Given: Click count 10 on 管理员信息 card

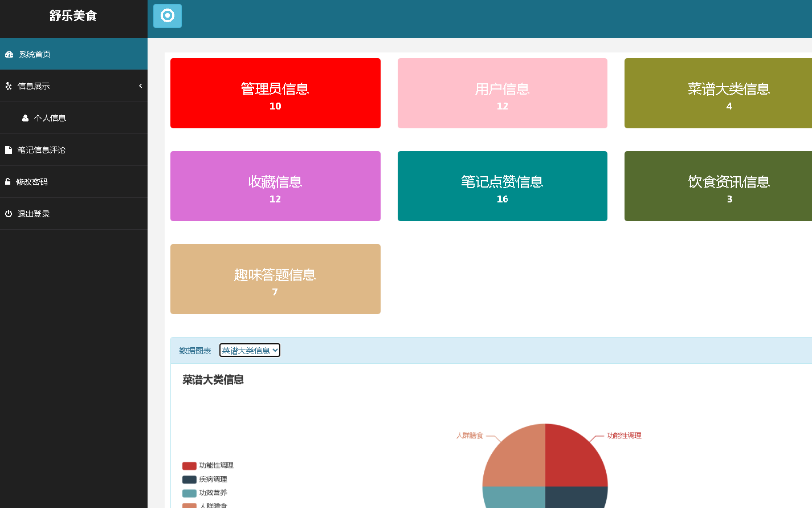Looking at the screenshot, I should 275,106.
